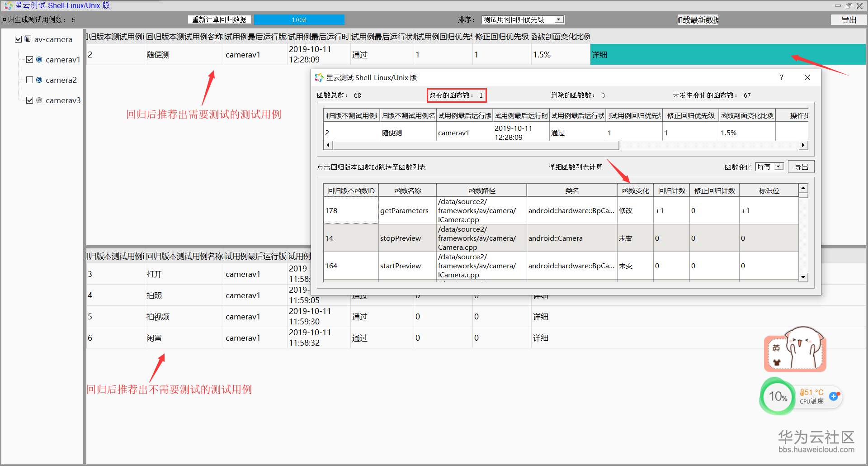
Task: Click the CPU温度 51 °C readout
Action: [x=811, y=396]
